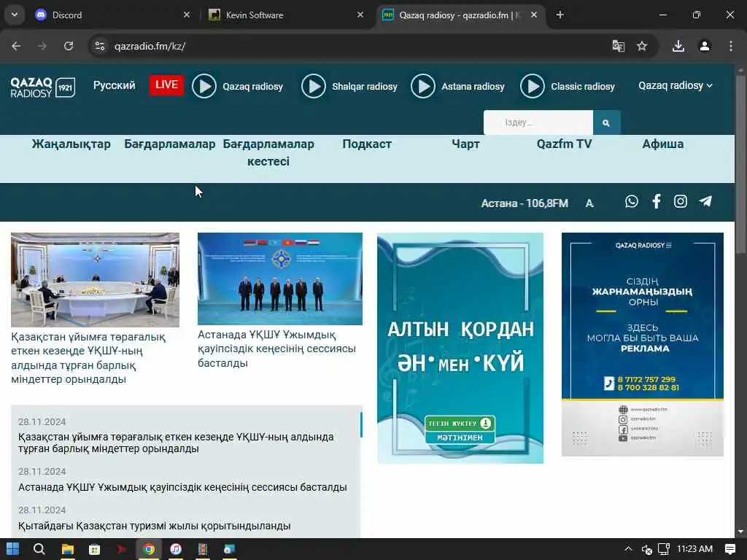Click the search magnifier button
This screenshot has height=560, width=747.
tap(606, 122)
